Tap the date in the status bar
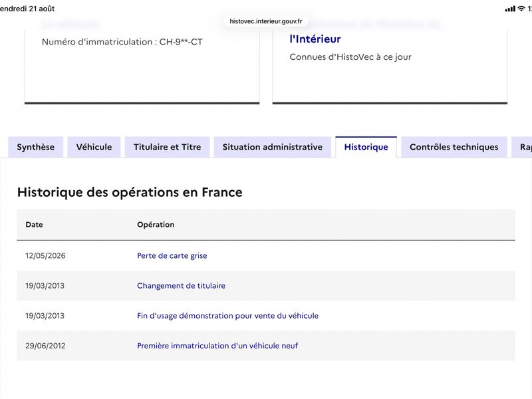Viewport: 532px width, 399px height. 27,9
